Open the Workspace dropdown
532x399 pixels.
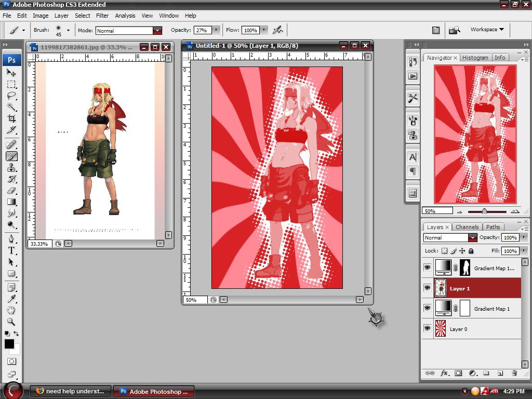tap(487, 30)
